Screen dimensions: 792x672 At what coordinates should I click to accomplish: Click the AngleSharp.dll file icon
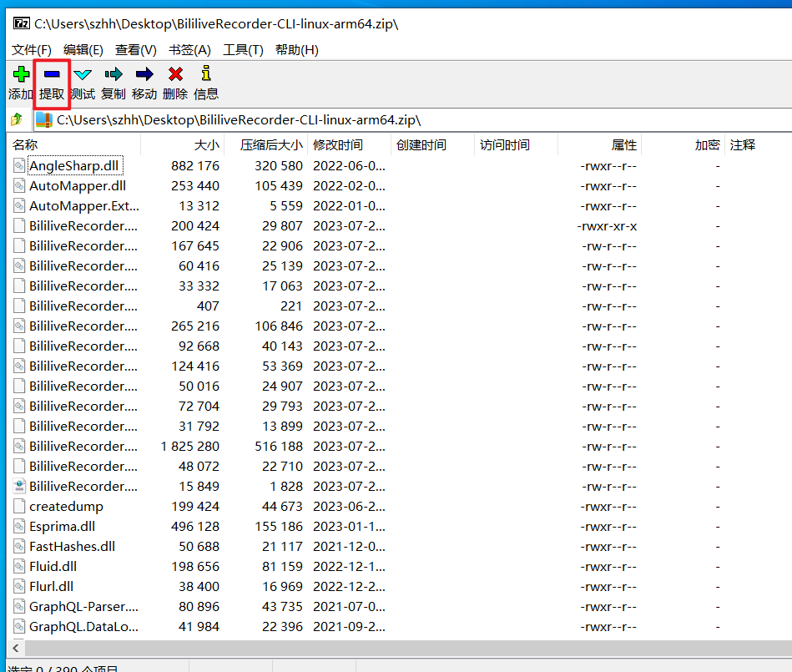click(x=19, y=166)
